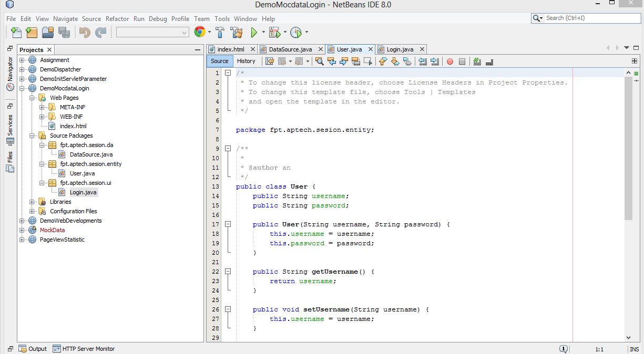Close the User.java editor tab
644x354 pixels.
tap(371, 49)
